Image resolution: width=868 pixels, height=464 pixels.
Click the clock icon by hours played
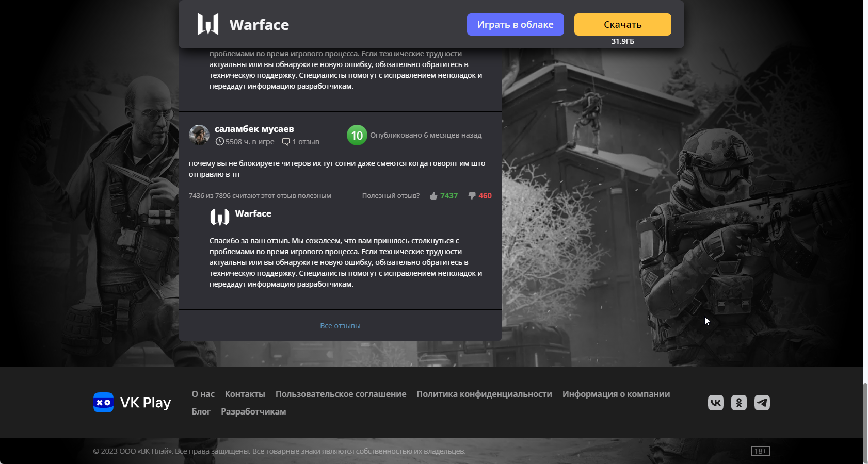[220, 141]
